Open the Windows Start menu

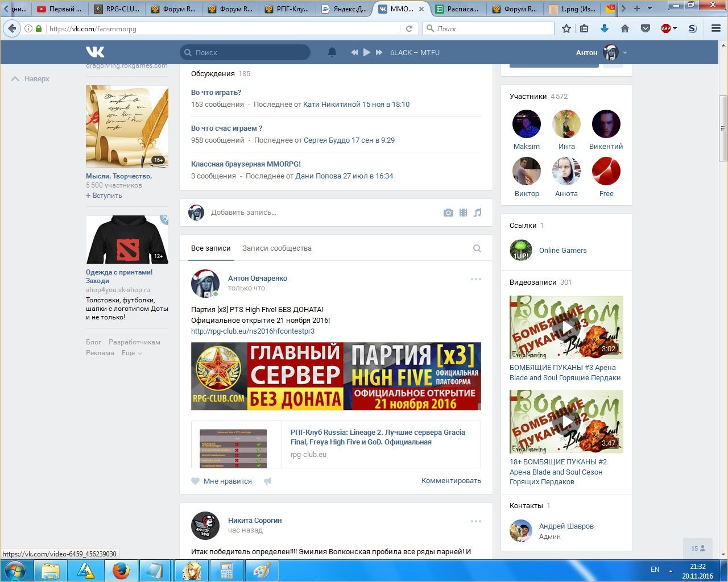click(x=15, y=571)
